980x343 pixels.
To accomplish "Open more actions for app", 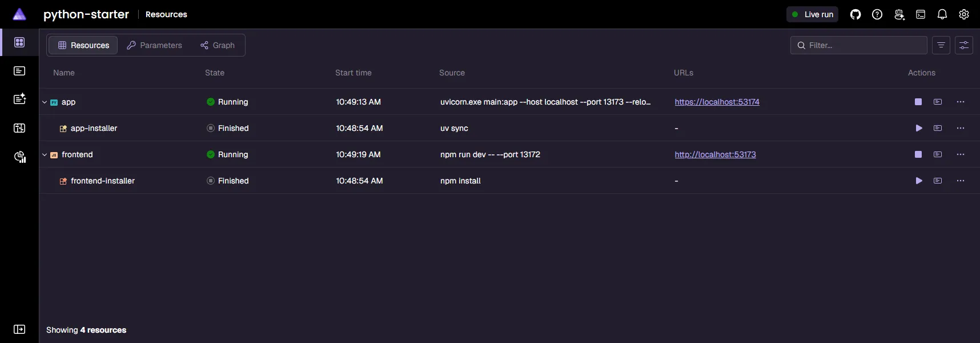I will click(961, 102).
